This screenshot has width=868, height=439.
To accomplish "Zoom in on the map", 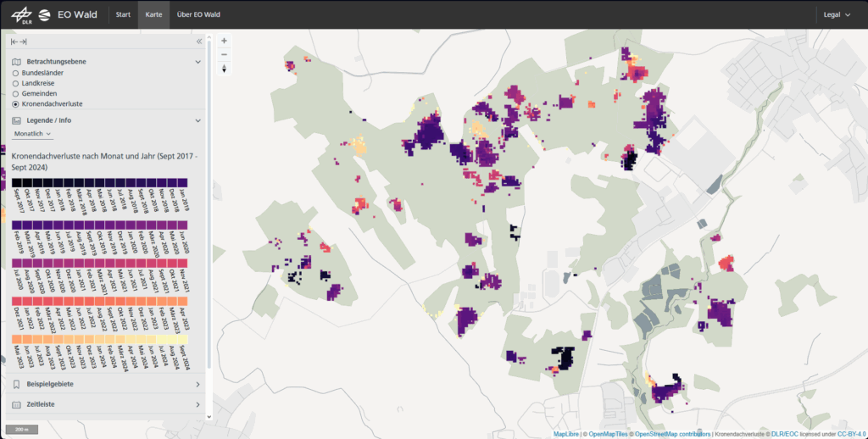I will pyautogui.click(x=224, y=40).
